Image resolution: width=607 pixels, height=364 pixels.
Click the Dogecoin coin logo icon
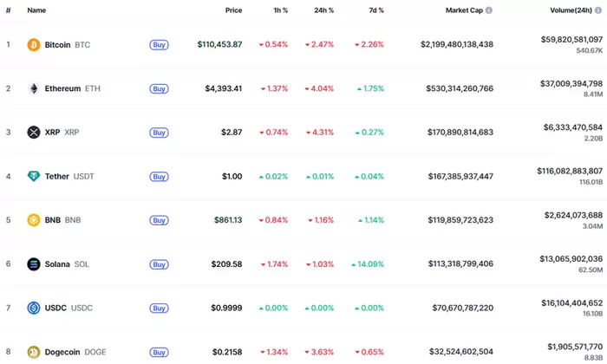34,352
